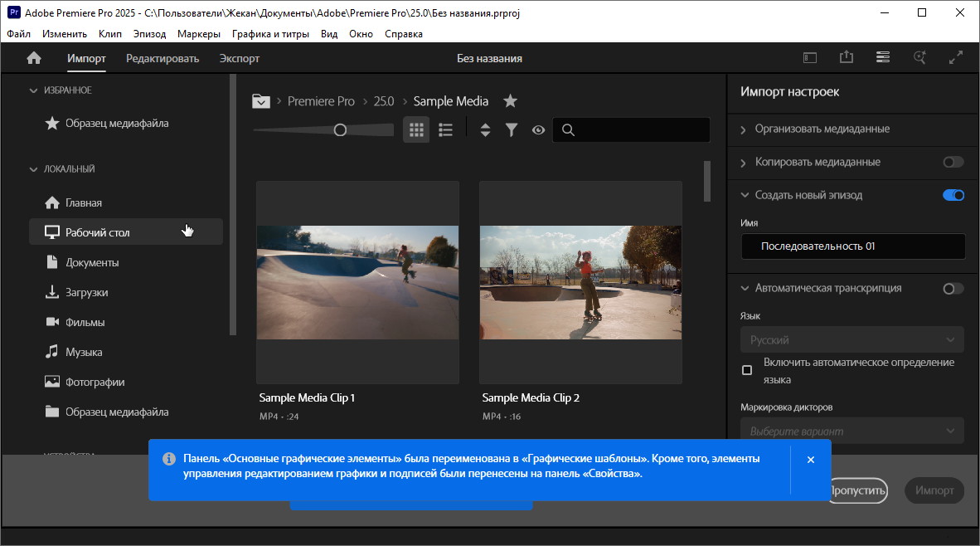Screen dimensions: 980x546
Task: Open the Вид menu
Action: (x=329, y=34)
